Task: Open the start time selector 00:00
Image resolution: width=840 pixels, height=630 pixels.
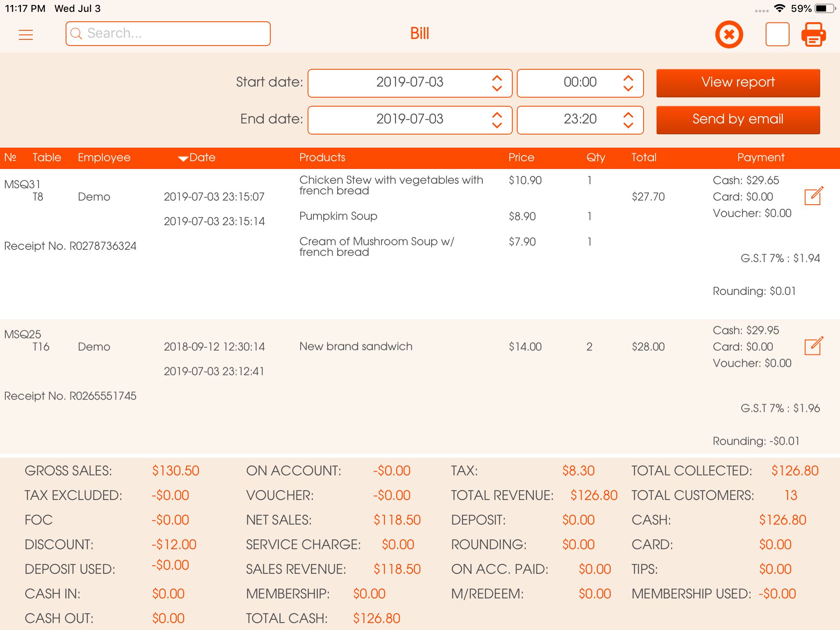Action: pyautogui.click(x=579, y=83)
